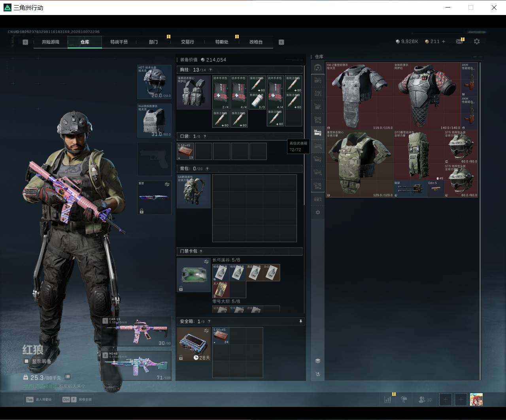
Task: Click the plus icon beside the 211 currency
Action: click(443, 41)
